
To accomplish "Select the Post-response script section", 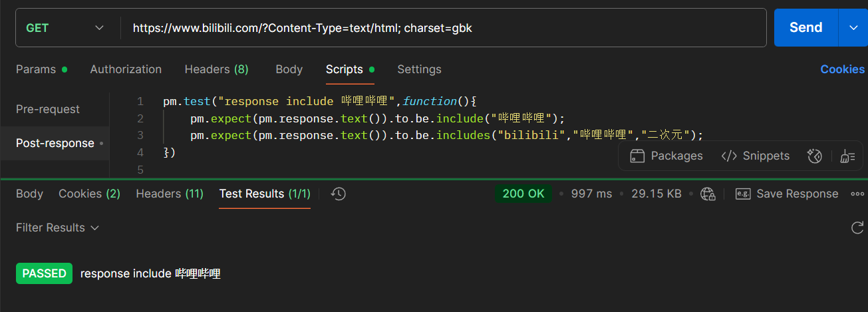I will tap(55, 143).
